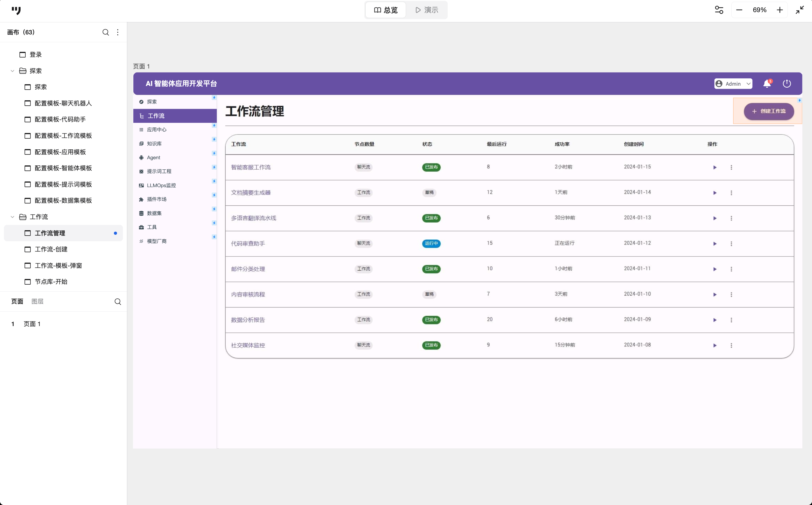The height and width of the screenshot is (505, 812).
Task: Click the notification bell icon
Action: (767, 83)
